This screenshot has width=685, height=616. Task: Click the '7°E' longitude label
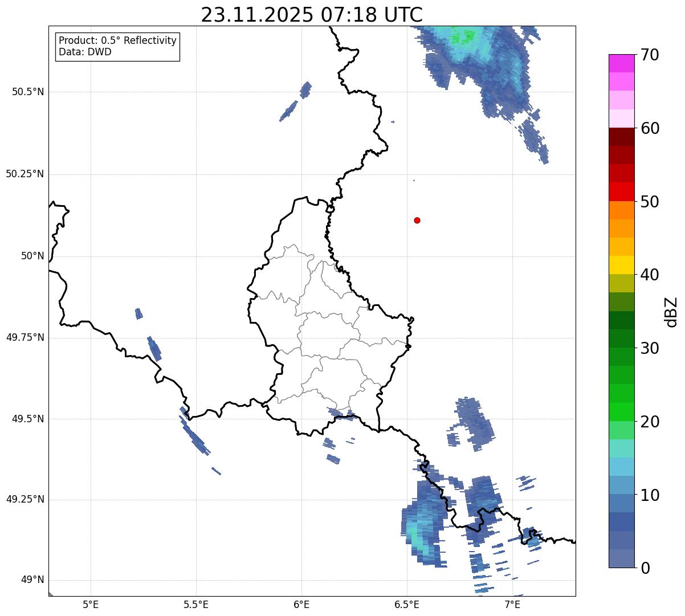512,604
